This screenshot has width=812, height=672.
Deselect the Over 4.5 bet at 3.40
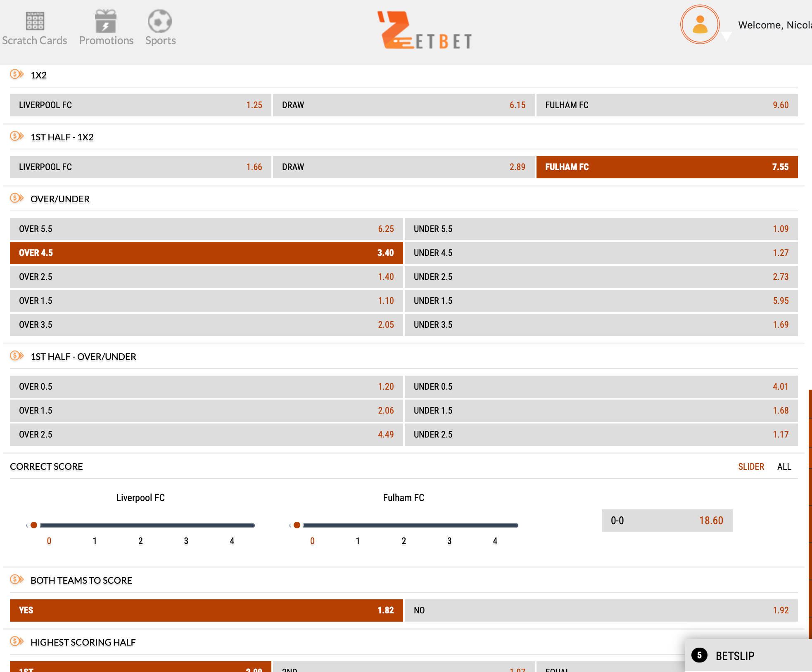206,253
